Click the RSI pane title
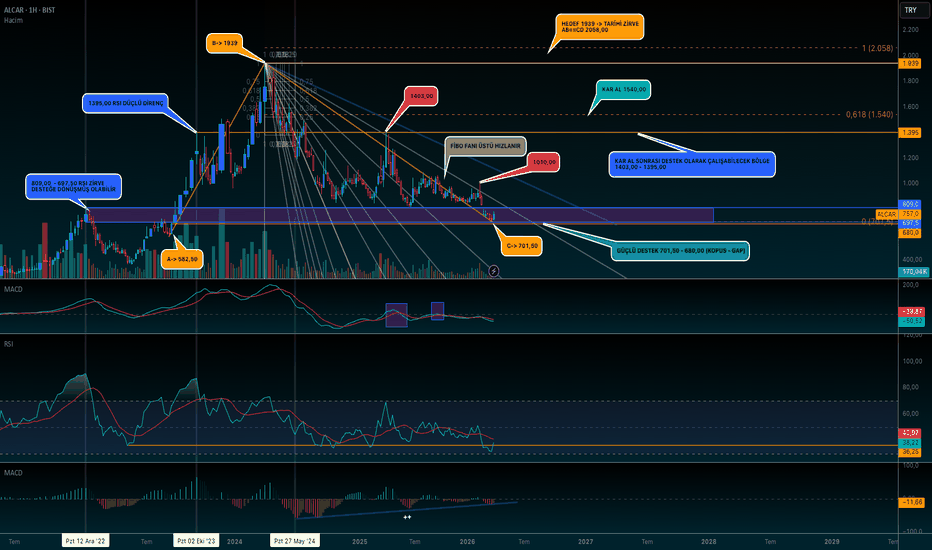932x550 pixels. 8,344
